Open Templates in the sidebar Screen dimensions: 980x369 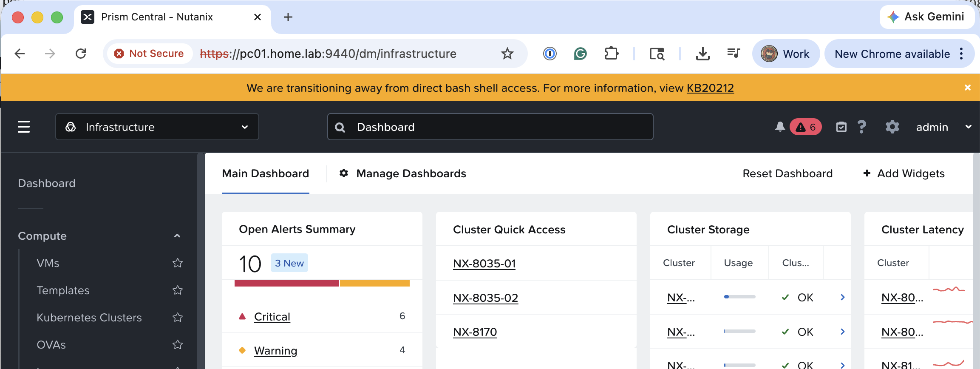[63, 290]
